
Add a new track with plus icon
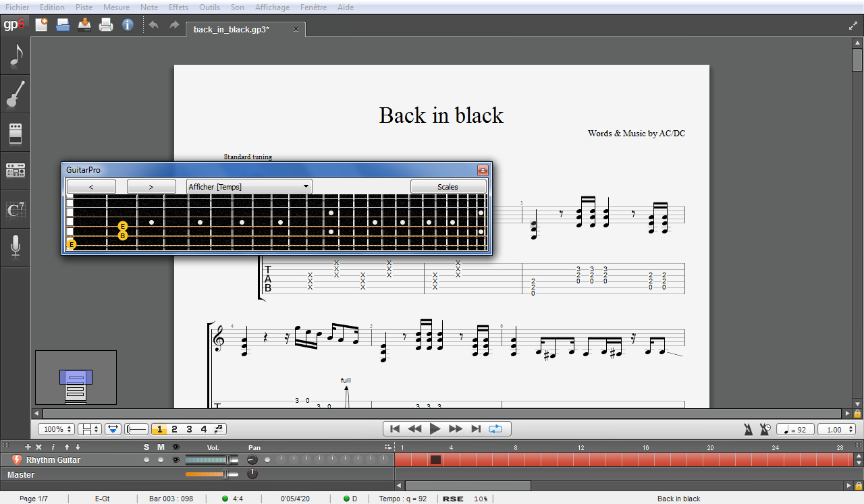[x=28, y=447]
